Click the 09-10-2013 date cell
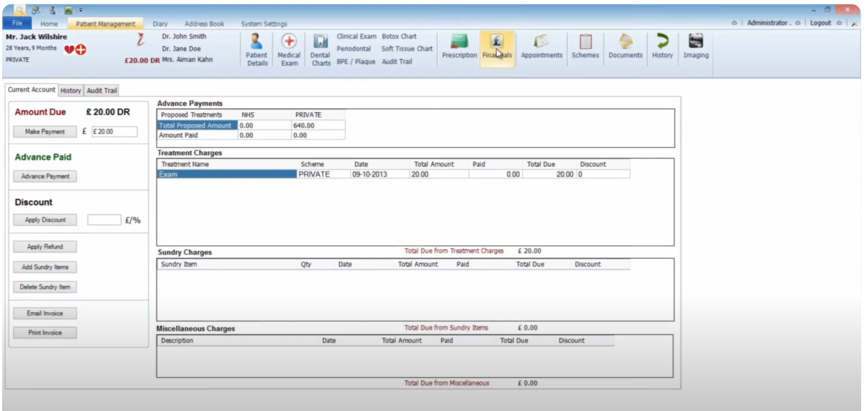Viewport: 868px width, 411px height. 380,174
